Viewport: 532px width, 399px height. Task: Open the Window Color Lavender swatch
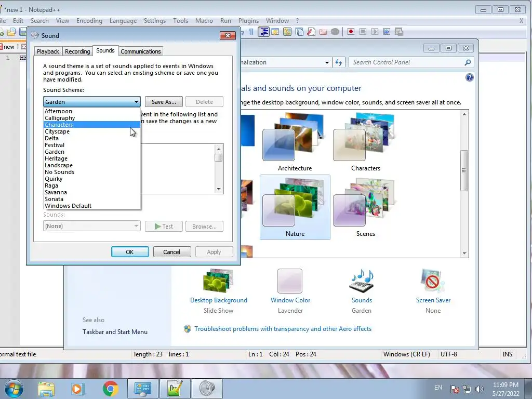[x=290, y=281]
